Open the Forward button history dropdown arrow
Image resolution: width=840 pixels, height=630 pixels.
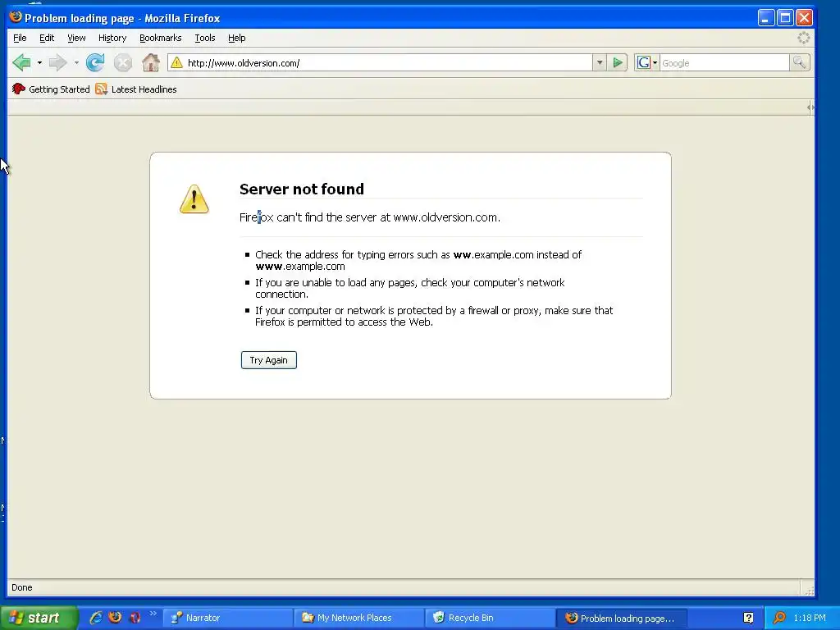click(x=76, y=62)
